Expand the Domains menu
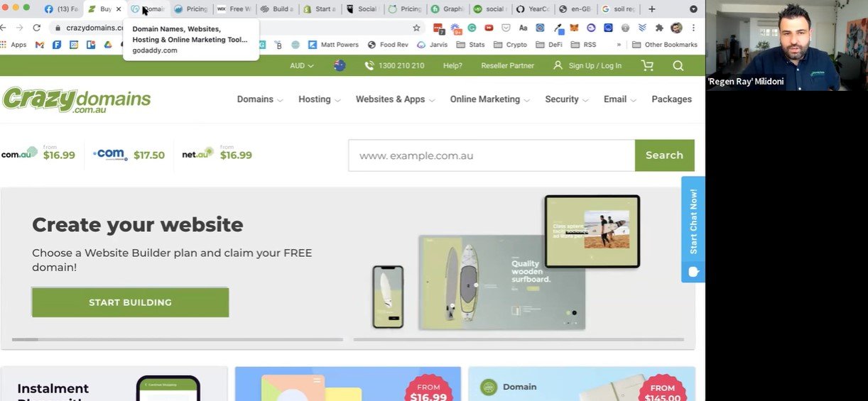Image resolution: width=868 pixels, height=401 pixels. [260, 99]
